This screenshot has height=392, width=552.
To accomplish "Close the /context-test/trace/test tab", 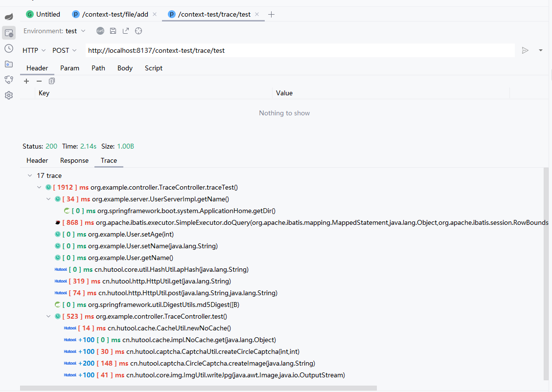I will tap(257, 14).
